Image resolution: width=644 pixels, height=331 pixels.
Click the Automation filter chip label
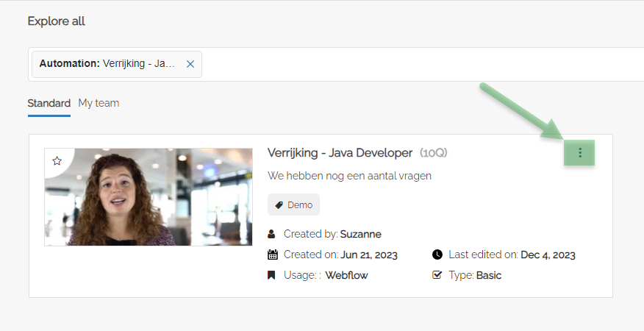pos(107,64)
